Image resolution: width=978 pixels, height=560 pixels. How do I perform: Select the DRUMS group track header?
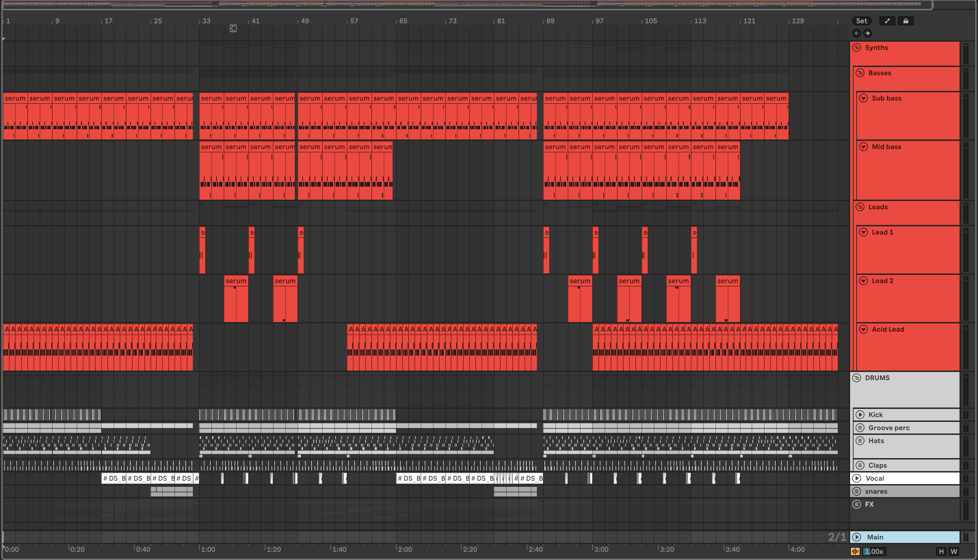tap(877, 378)
